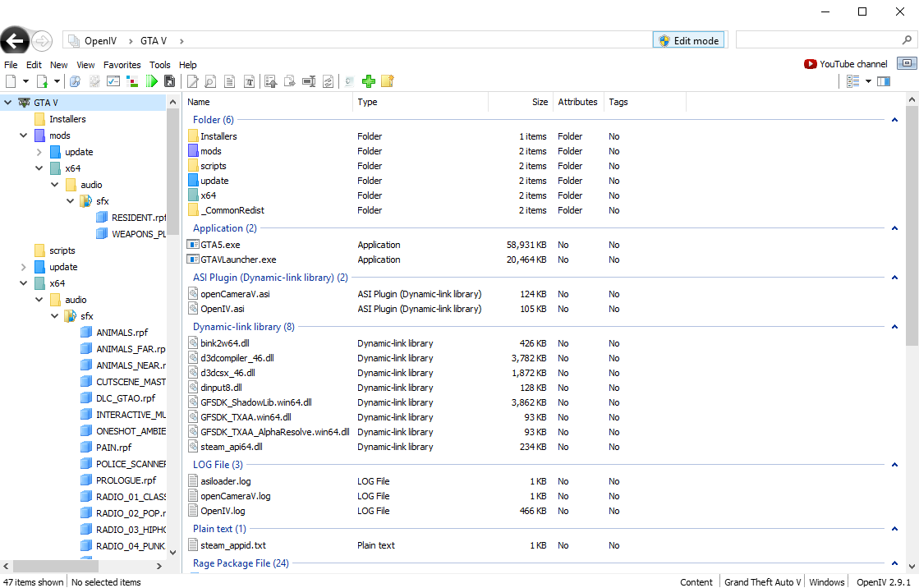
Task: Open the view mode dropdown arrow
Action: coord(868,81)
